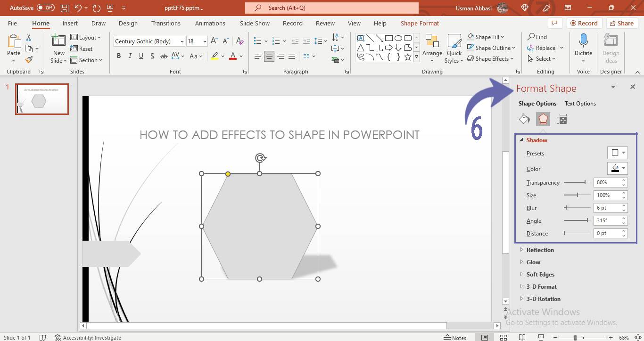The height and width of the screenshot is (341, 644).
Task: Click the text highlight color icon
Action: point(215,56)
